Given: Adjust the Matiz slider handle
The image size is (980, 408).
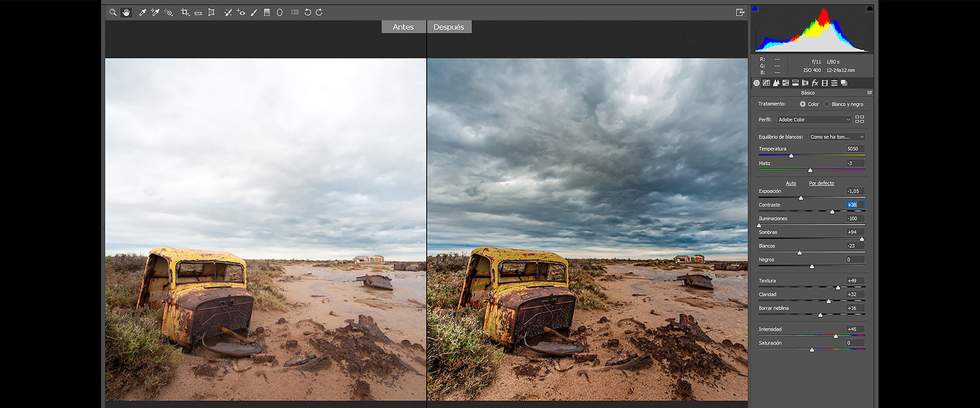Looking at the screenshot, I should pyautogui.click(x=810, y=170).
